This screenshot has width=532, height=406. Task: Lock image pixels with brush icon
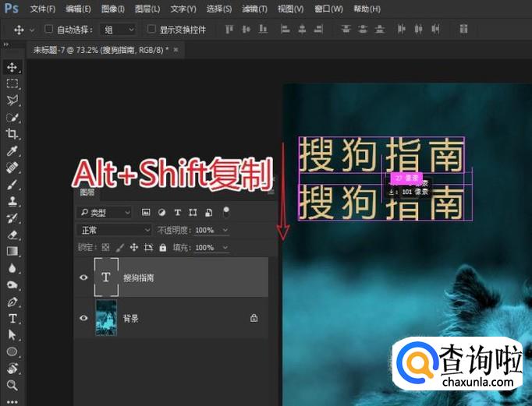pyautogui.click(x=120, y=247)
